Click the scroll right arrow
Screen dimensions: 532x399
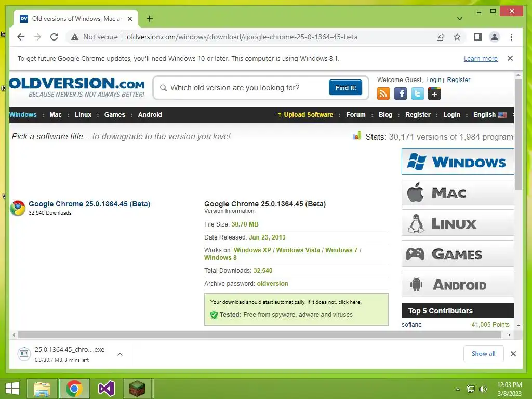coord(509,335)
